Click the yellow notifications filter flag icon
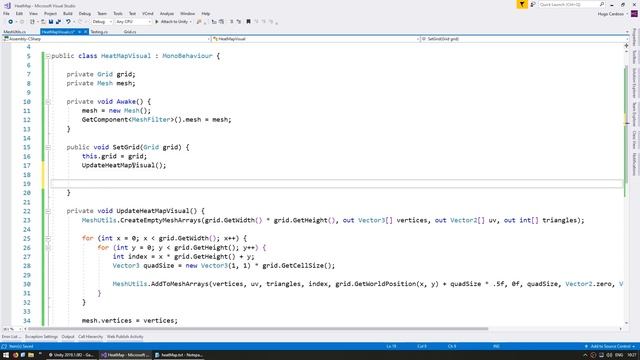 click(x=522, y=4)
